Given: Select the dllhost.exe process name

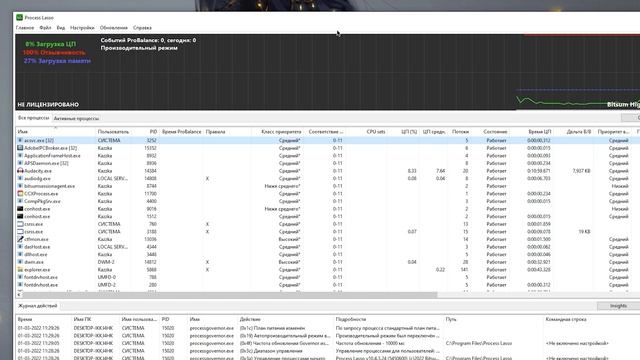Looking at the screenshot, I should (36, 254).
